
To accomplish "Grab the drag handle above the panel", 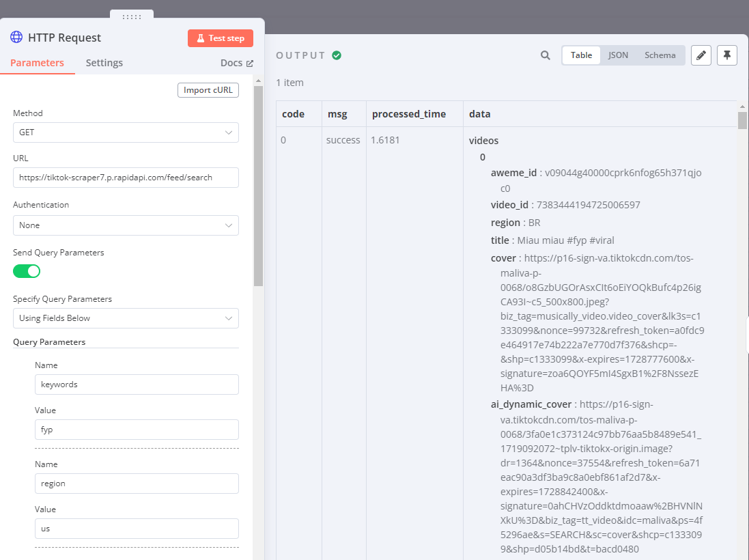I will (x=132, y=16).
